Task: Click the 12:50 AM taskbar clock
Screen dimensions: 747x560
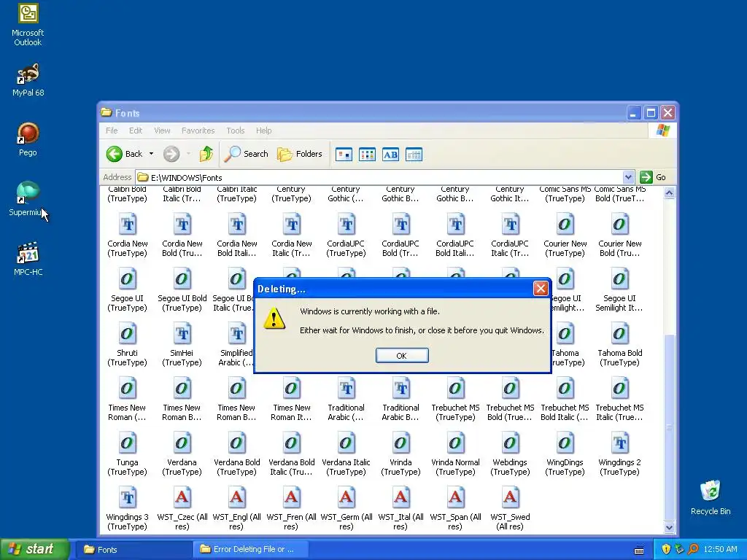Action: [x=720, y=550]
